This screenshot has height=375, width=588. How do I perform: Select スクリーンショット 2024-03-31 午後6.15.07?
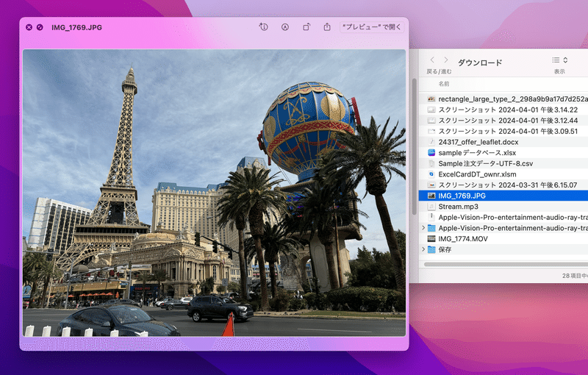[x=503, y=185]
